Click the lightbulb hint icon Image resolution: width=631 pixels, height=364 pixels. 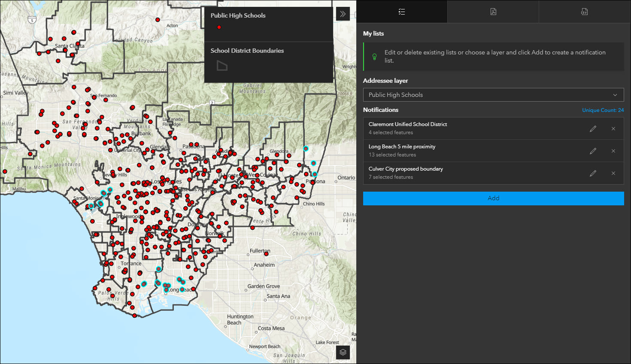(374, 57)
